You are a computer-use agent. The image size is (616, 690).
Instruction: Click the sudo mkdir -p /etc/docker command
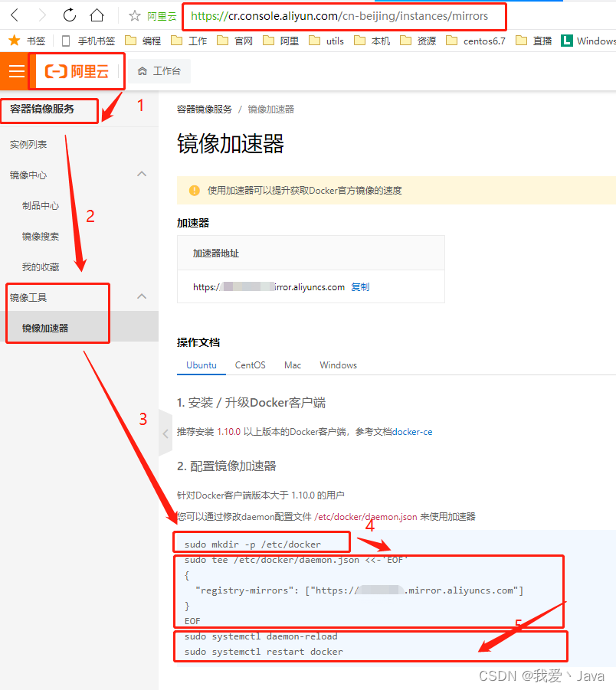pos(253,544)
